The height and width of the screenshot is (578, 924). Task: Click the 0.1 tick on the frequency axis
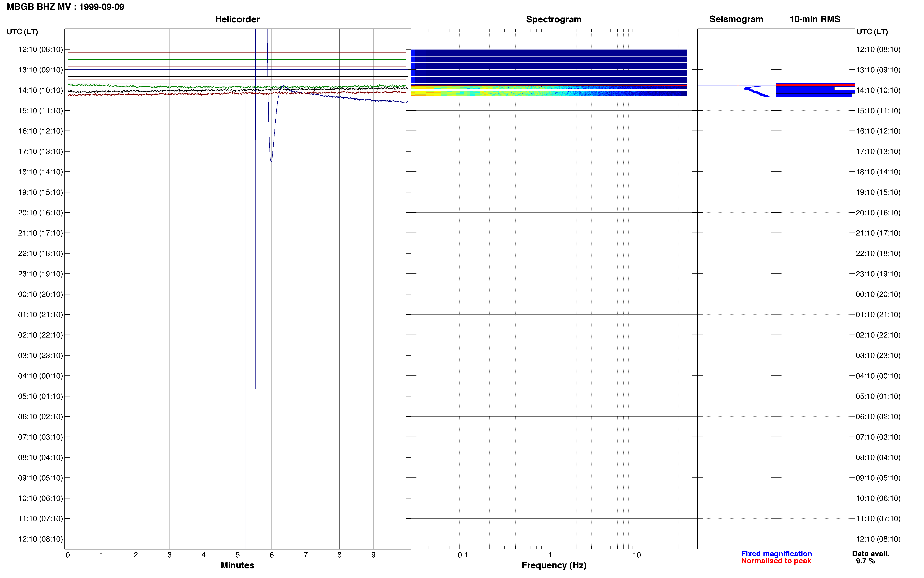click(463, 555)
